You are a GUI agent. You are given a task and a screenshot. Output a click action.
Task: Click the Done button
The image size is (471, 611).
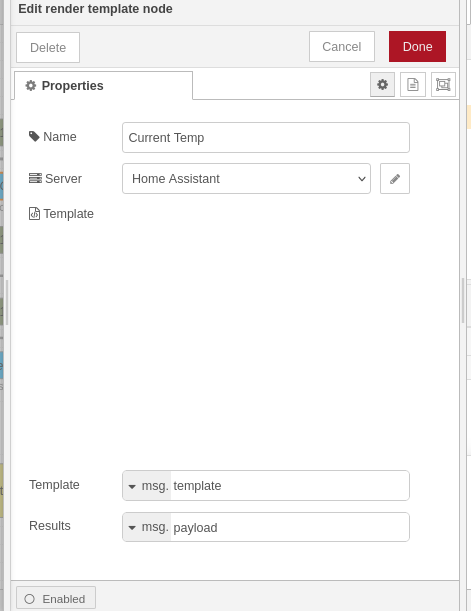click(x=417, y=47)
